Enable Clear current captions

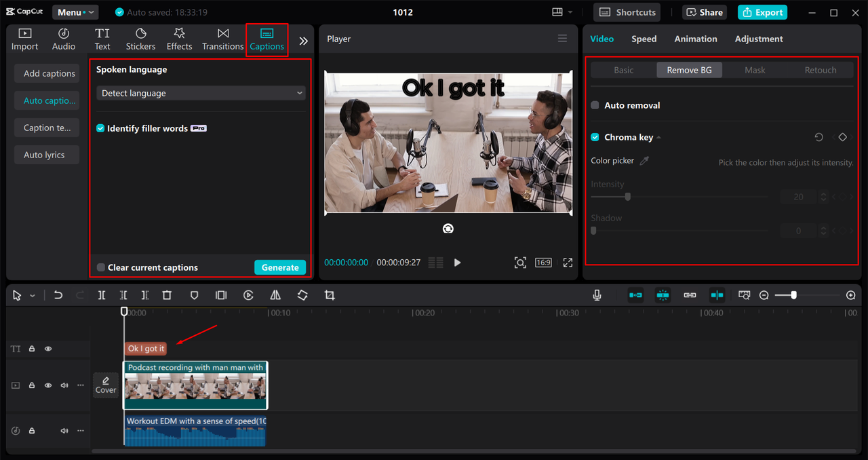coord(101,267)
